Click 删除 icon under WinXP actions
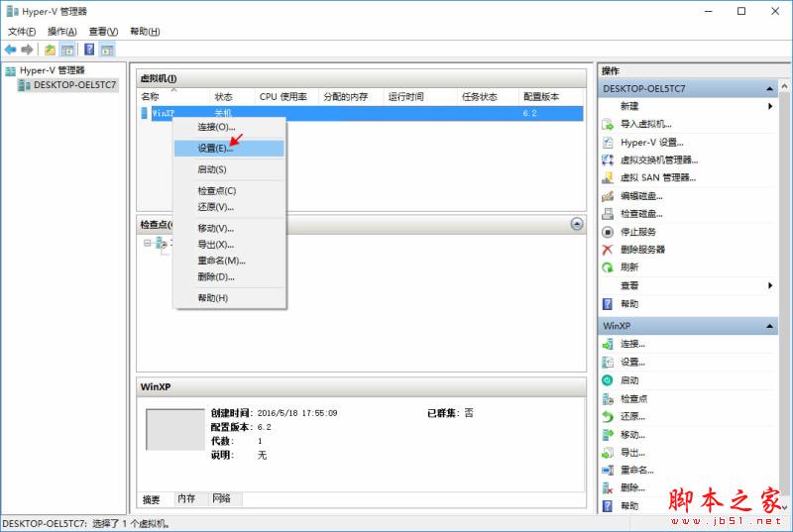793x532 pixels. pyautogui.click(x=608, y=488)
